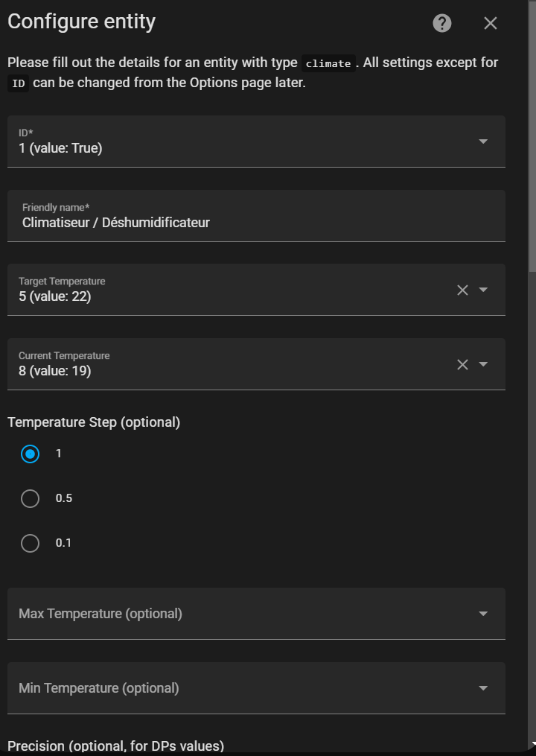Open the Current Temperature dropdown arrow
Viewport: 536px width, 756px height.
[483, 364]
